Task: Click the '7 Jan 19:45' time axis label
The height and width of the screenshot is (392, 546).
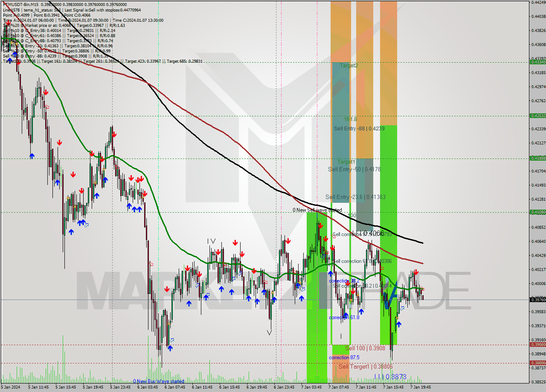Action: (421, 387)
